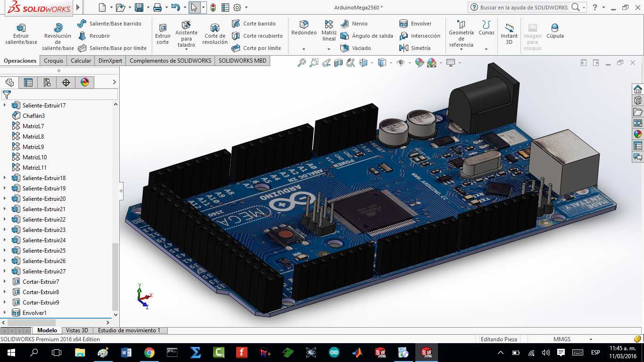Switch to the Vistas 3D tab
Viewport: 644px width, 362px height.
coord(77,330)
